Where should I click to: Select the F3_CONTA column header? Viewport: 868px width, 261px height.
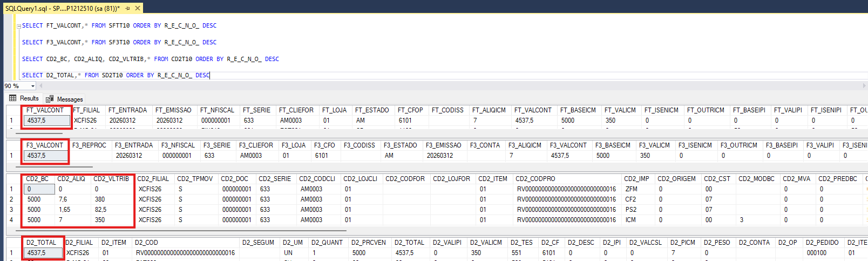tap(485, 145)
